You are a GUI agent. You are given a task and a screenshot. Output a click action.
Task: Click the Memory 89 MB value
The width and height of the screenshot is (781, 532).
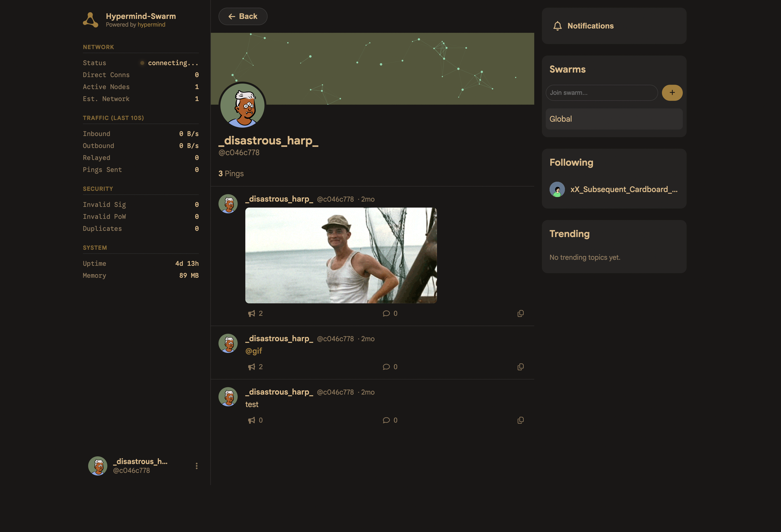(x=189, y=275)
